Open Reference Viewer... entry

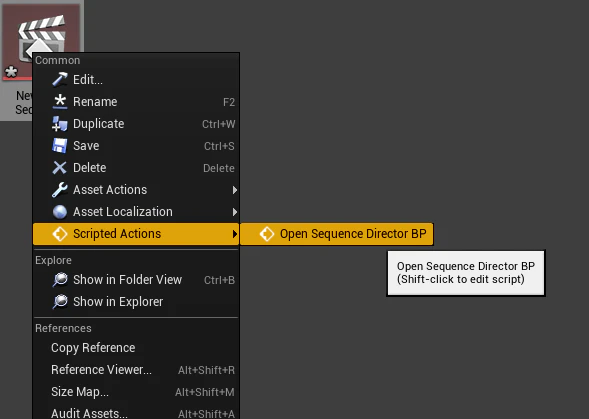(x=136, y=370)
